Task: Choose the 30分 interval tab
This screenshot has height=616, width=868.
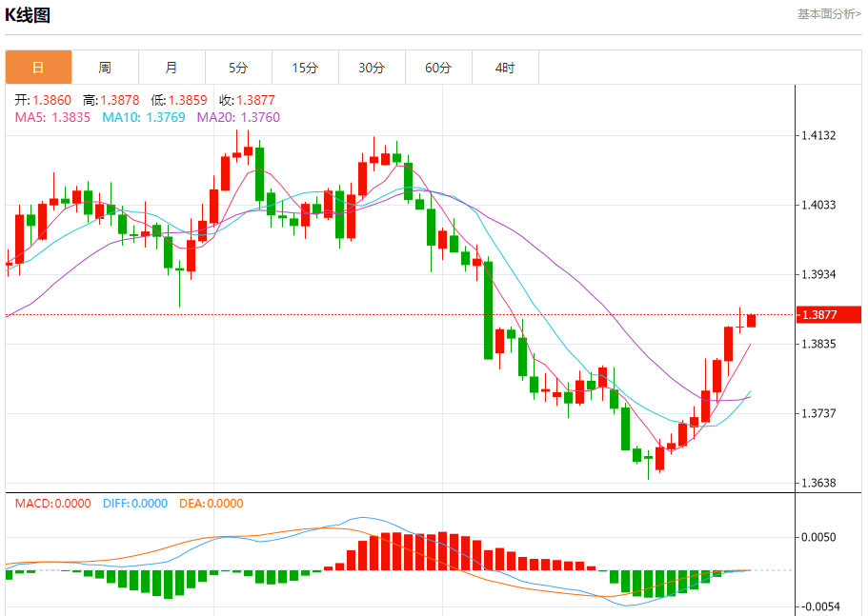Action: pos(372,68)
